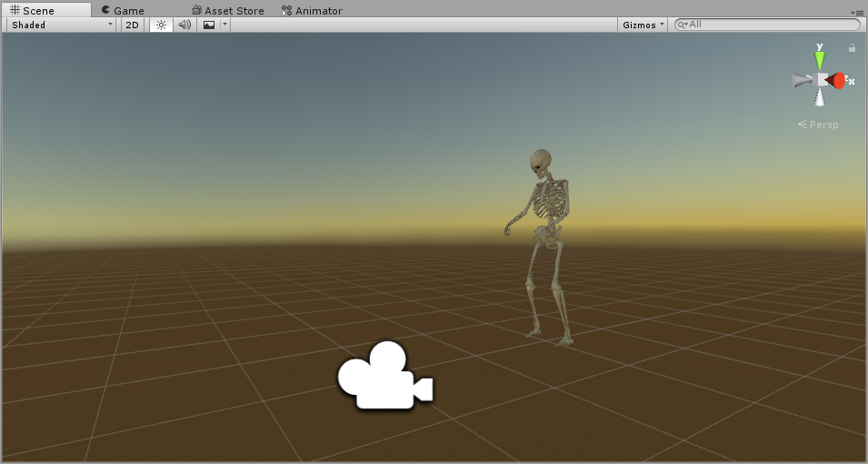The width and height of the screenshot is (868, 464).
Task: Switch to the Animator tab
Action: [x=312, y=11]
